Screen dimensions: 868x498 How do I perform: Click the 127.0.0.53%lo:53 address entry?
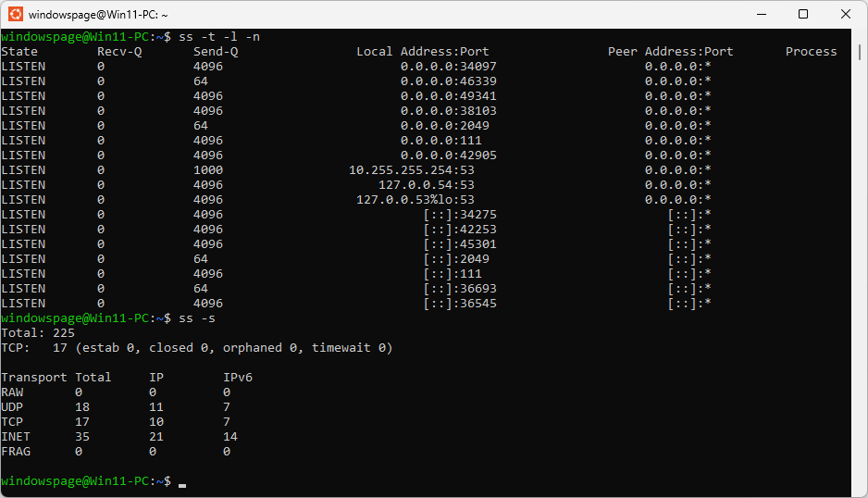pyautogui.click(x=415, y=200)
